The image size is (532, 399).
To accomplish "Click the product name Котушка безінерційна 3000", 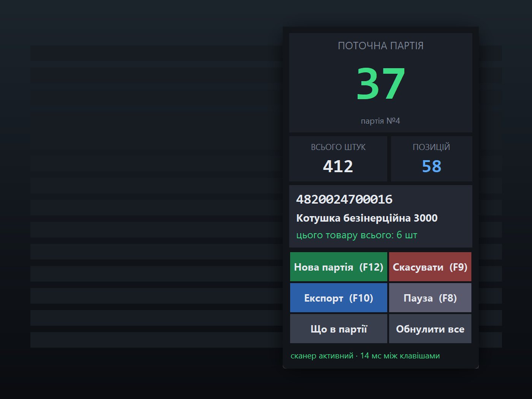I will (367, 218).
